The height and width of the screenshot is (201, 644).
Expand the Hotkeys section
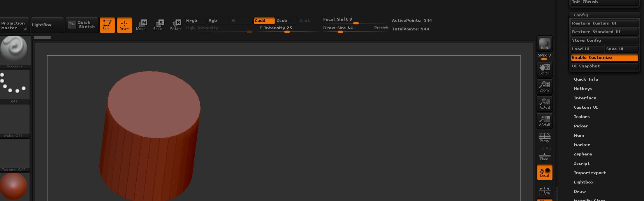point(583,89)
